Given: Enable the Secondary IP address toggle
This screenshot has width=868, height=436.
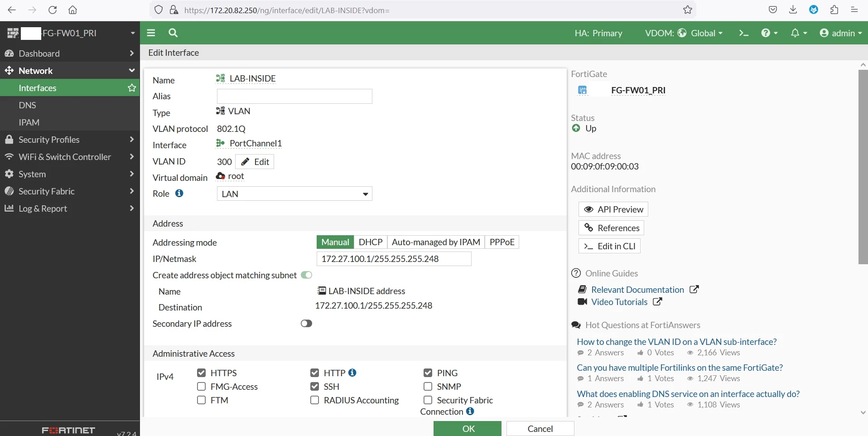Looking at the screenshot, I should point(306,323).
